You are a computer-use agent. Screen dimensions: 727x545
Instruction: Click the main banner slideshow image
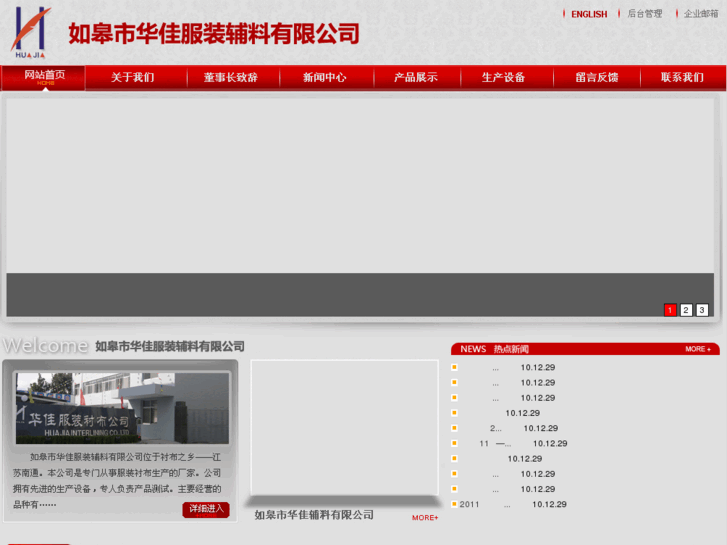coord(360,207)
